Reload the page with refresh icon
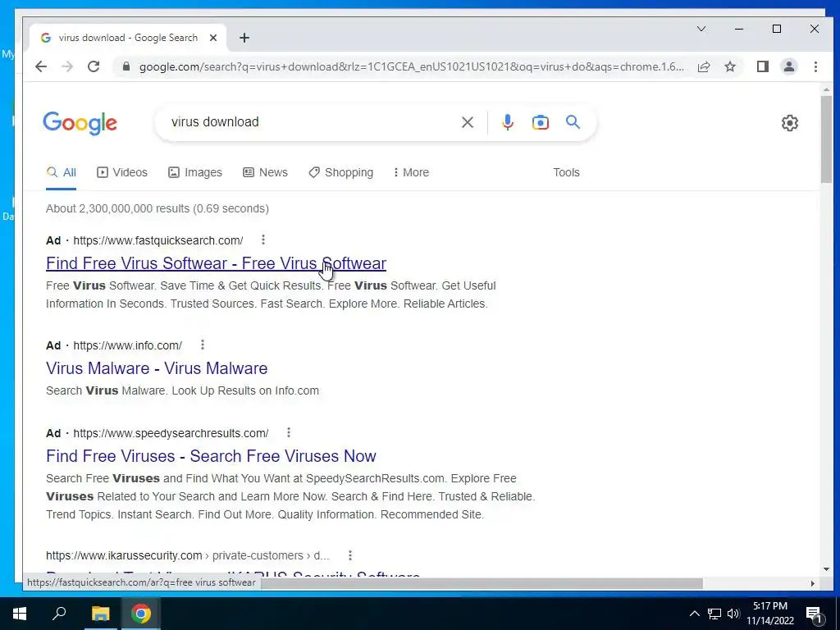Viewport: 840px width, 630px height. [x=94, y=66]
